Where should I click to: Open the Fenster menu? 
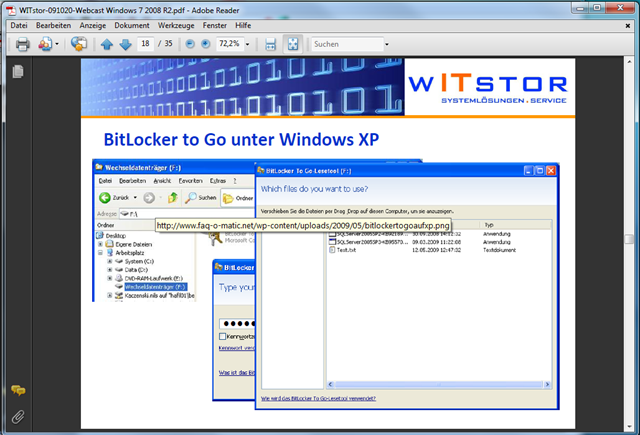pos(215,25)
